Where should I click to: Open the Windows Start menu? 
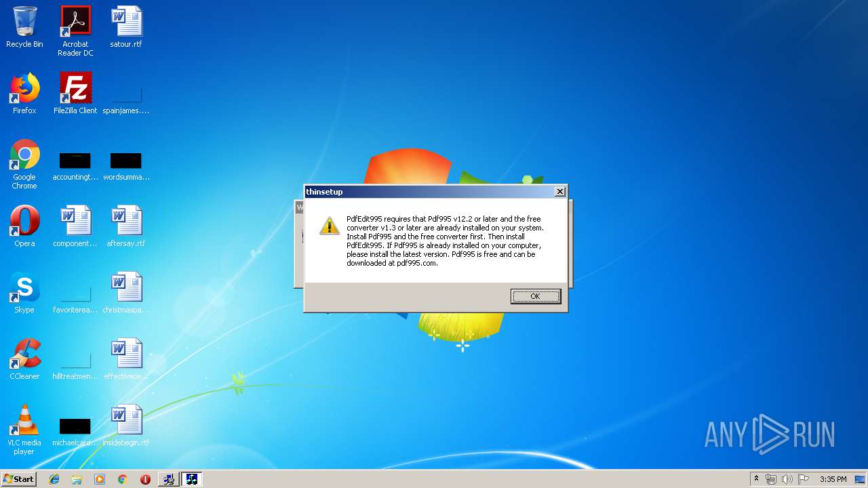click(18, 479)
